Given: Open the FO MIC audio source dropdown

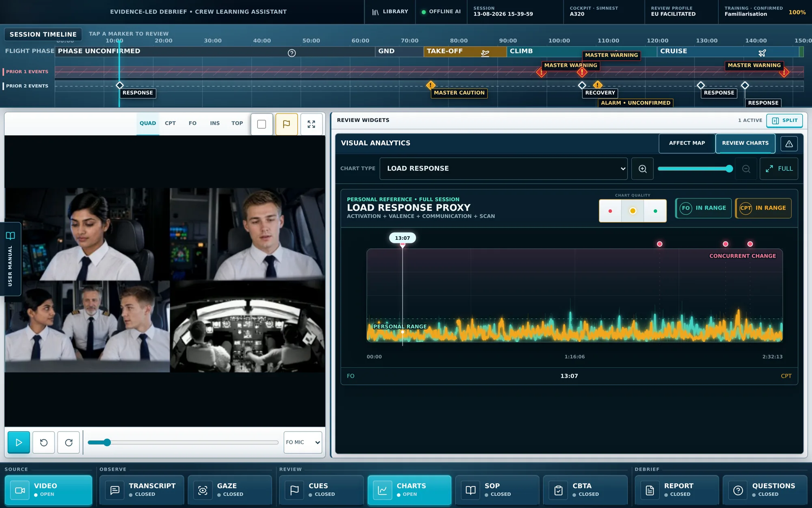Looking at the screenshot, I should (x=303, y=442).
